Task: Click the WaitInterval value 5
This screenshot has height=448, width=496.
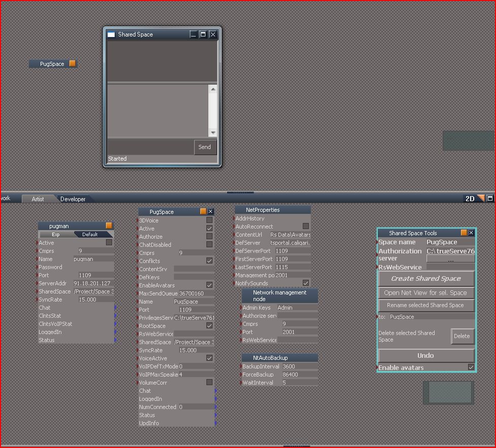Action: tap(300, 383)
